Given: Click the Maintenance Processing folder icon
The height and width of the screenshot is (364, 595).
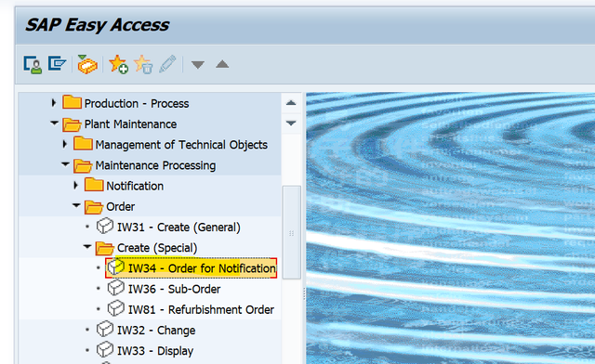Looking at the screenshot, I should point(83,165).
